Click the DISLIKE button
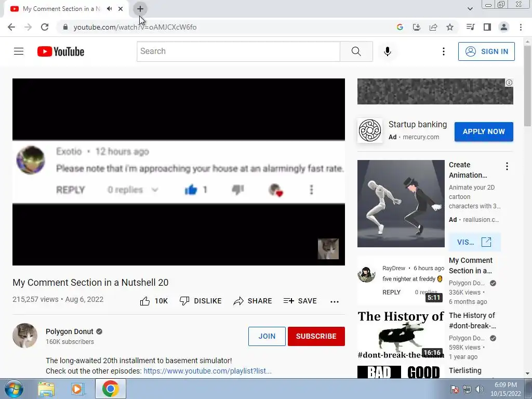Image resolution: width=532 pixels, height=399 pixels. point(201,301)
